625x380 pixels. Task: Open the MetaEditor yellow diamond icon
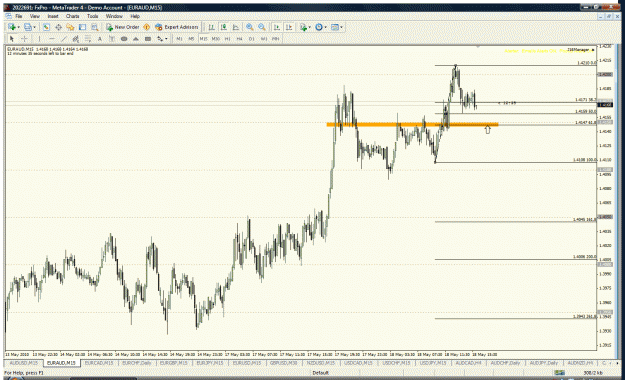click(147, 27)
